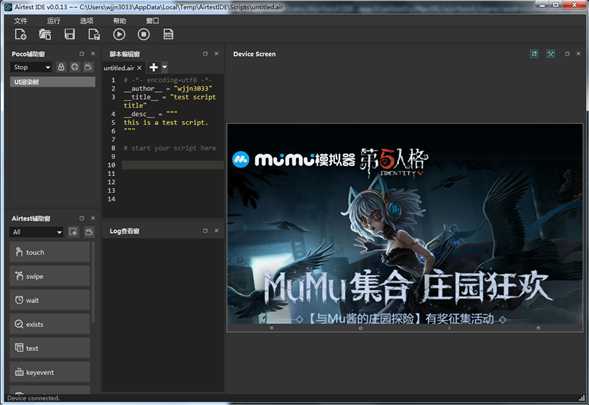Click the New script file toolbar icon
The height and width of the screenshot is (405, 589).
tap(20, 35)
